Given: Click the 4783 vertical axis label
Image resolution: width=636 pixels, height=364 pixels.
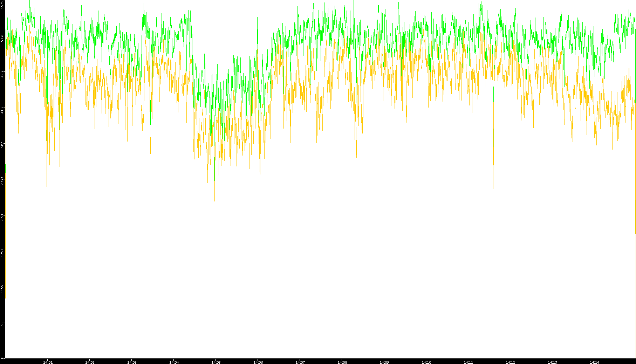Looking at the screenshot, I should point(2,74).
